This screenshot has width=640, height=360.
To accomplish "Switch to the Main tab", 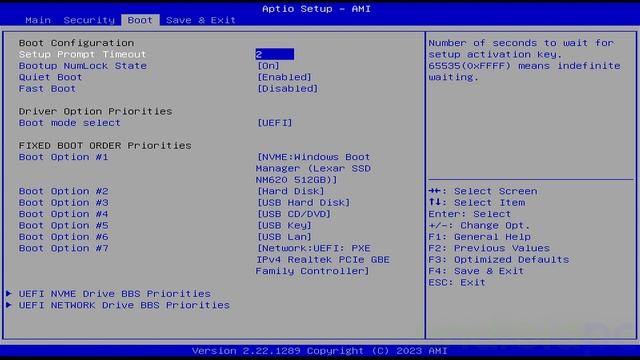I will [38, 20].
